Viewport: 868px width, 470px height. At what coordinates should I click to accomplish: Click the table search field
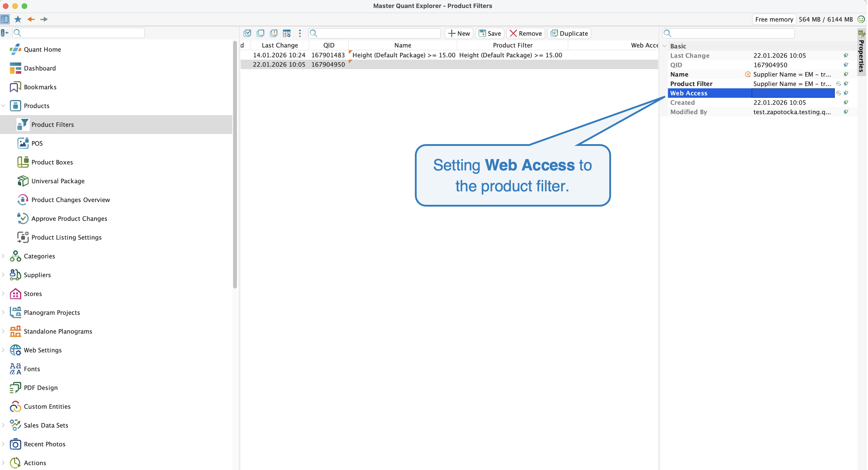[375, 33]
